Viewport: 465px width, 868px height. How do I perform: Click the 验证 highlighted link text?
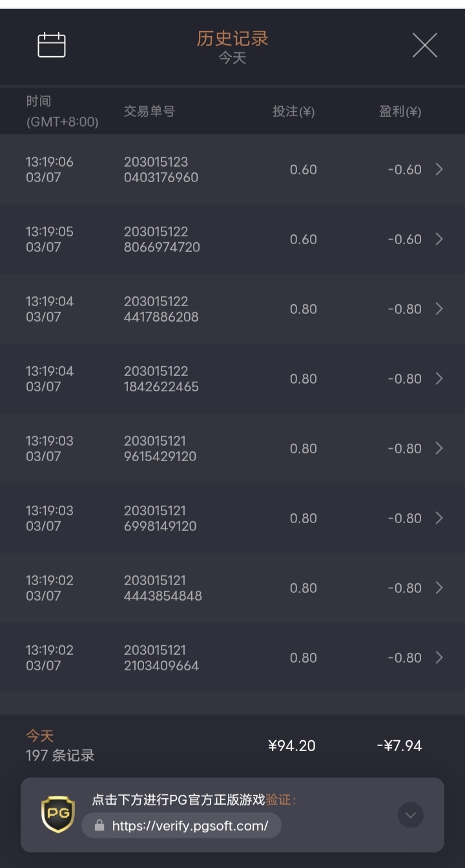279,800
